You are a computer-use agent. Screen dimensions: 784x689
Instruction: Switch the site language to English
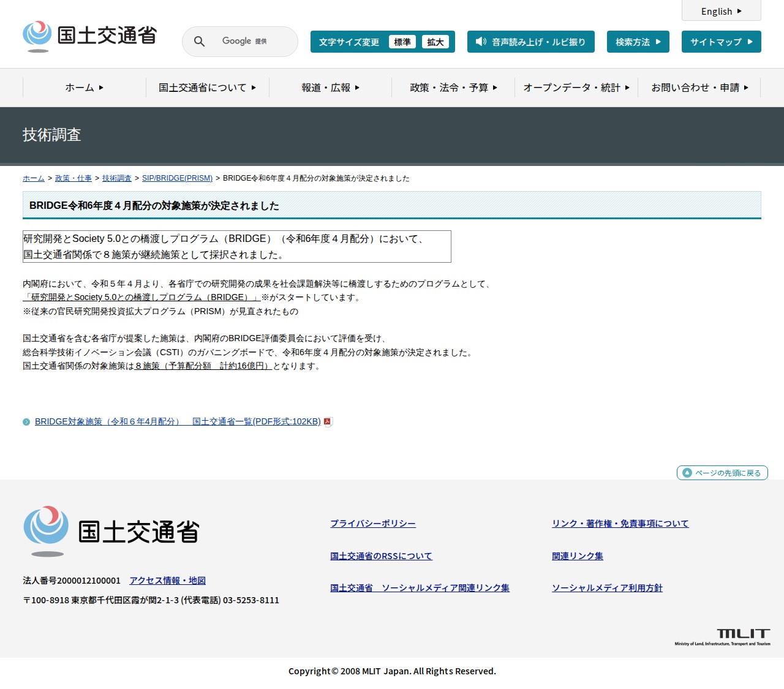[x=721, y=11]
